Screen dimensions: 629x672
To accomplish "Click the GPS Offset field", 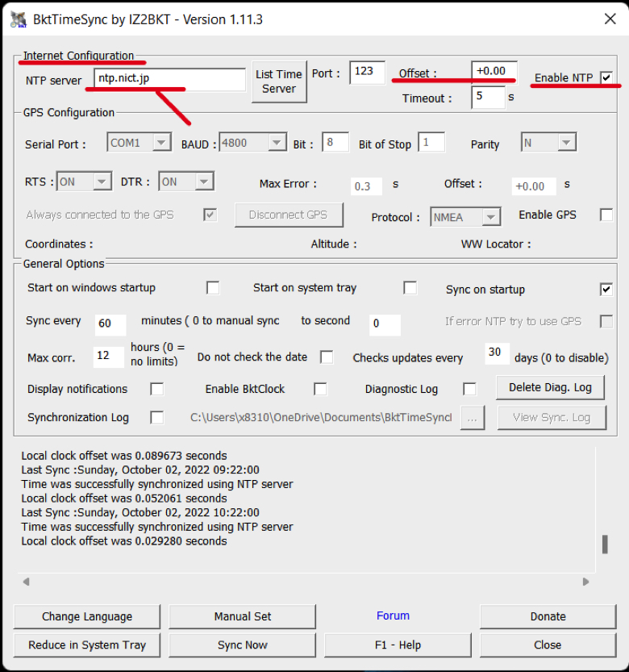I will tap(534, 186).
